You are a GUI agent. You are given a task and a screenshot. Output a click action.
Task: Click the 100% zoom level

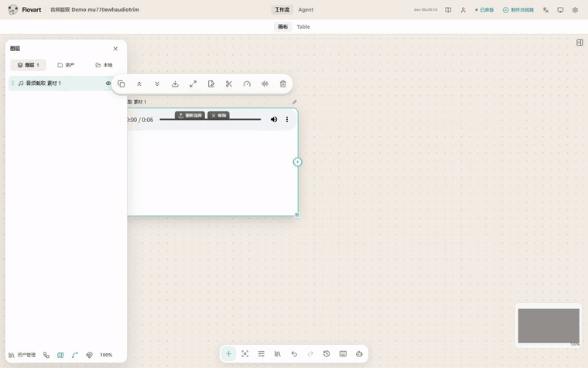106,355
